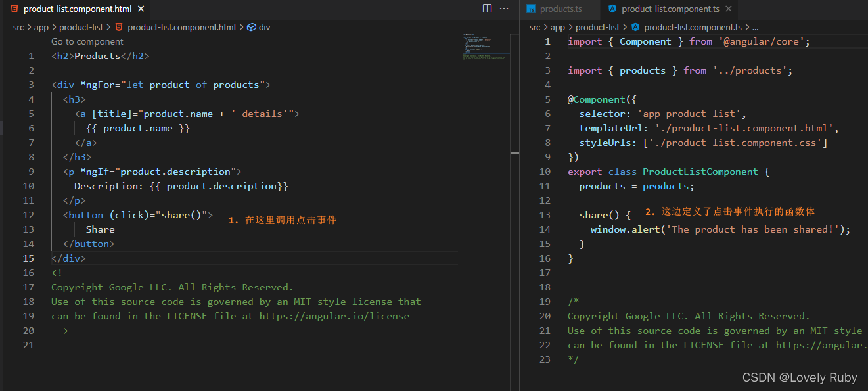Click the import products from '../products' line
Screen dimensions: 868x391
pyautogui.click(x=681, y=70)
